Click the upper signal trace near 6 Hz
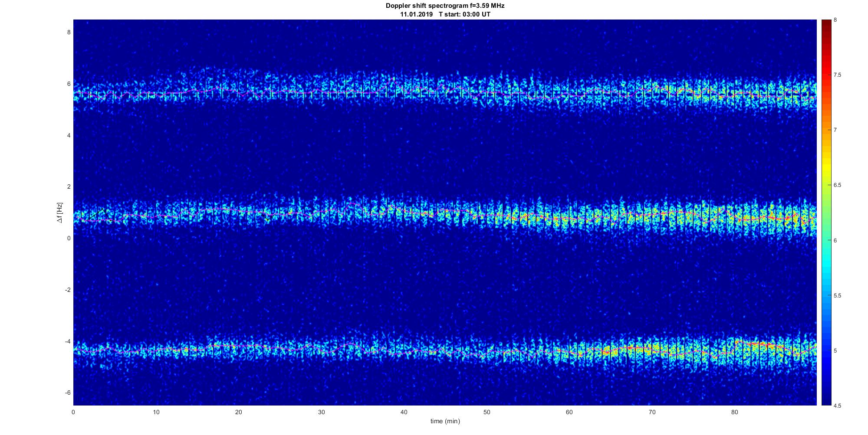Screen dimensions: 868x435 point(445,92)
